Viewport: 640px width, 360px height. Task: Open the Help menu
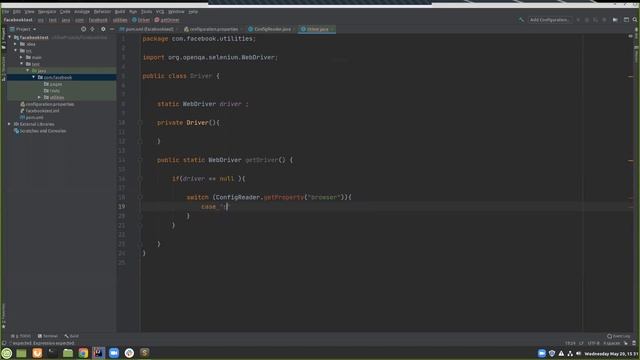click(x=193, y=11)
